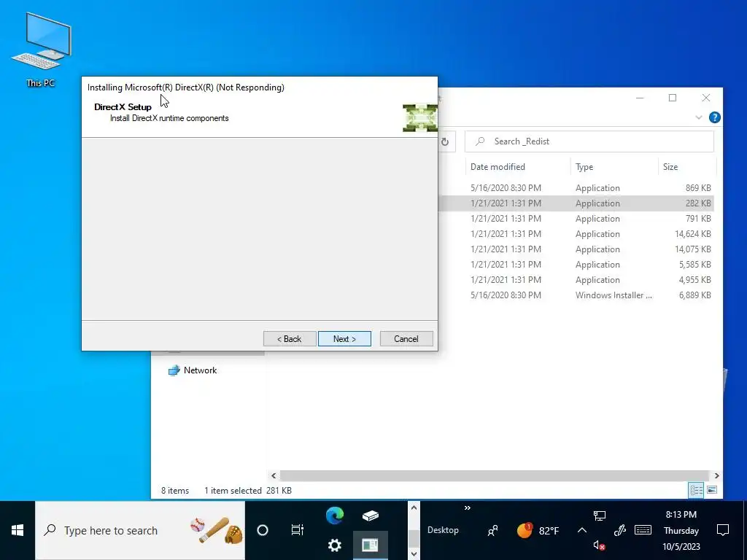Minimize the Explorer window
The image size is (747, 560).
[640, 98]
